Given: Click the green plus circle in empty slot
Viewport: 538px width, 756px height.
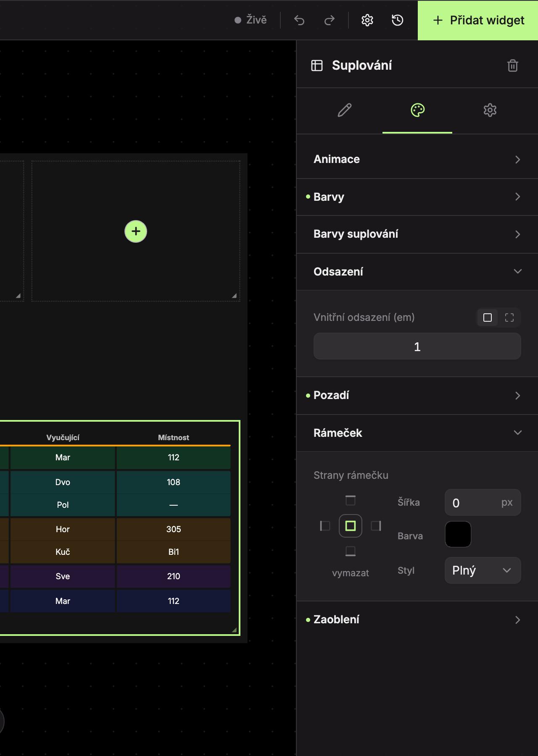Looking at the screenshot, I should (136, 231).
